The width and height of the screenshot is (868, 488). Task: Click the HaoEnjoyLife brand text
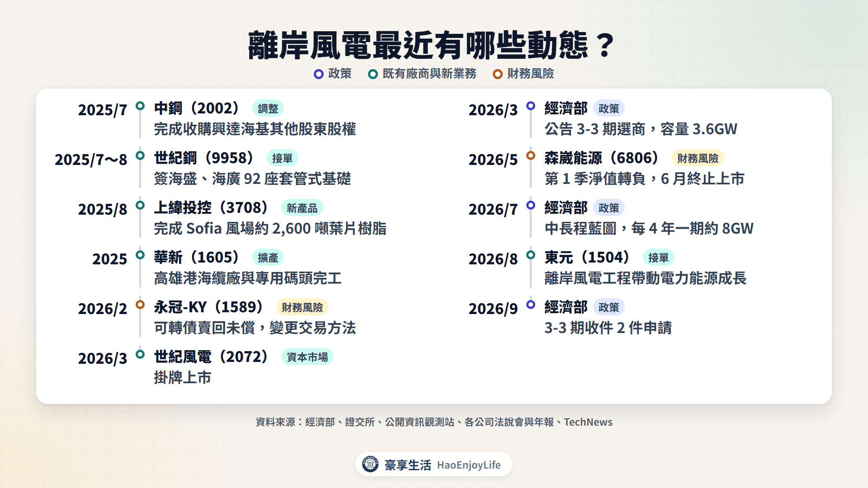pyautogui.click(x=469, y=465)
